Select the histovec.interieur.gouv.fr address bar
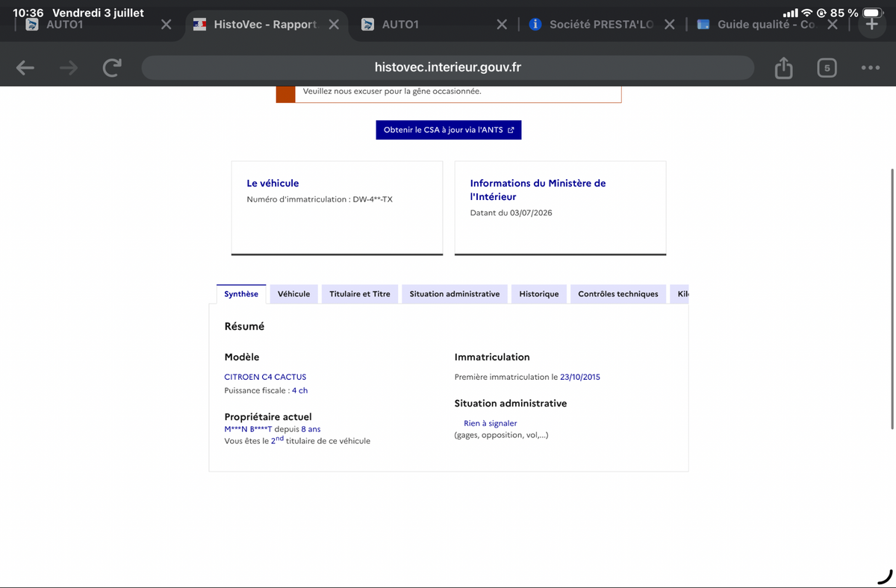The height and width of the screenshot is (588, 896). click(x=447, y=68)
